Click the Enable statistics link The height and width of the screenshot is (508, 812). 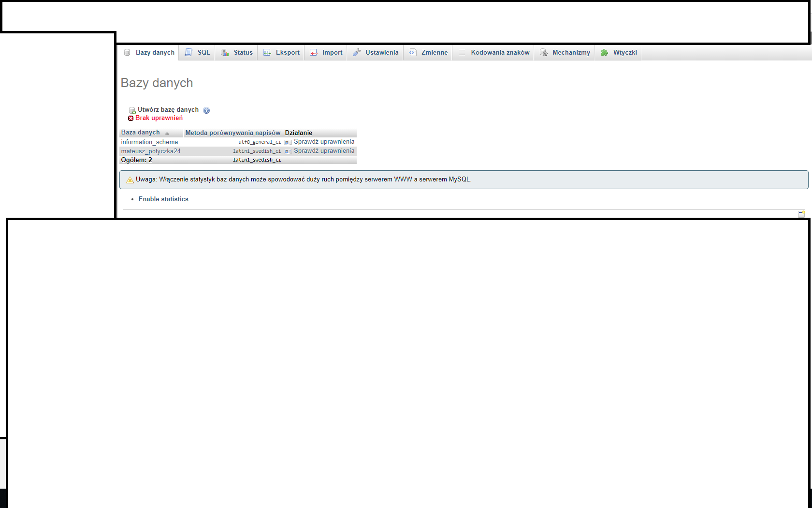pyautogui.click(x=163, y=199)
